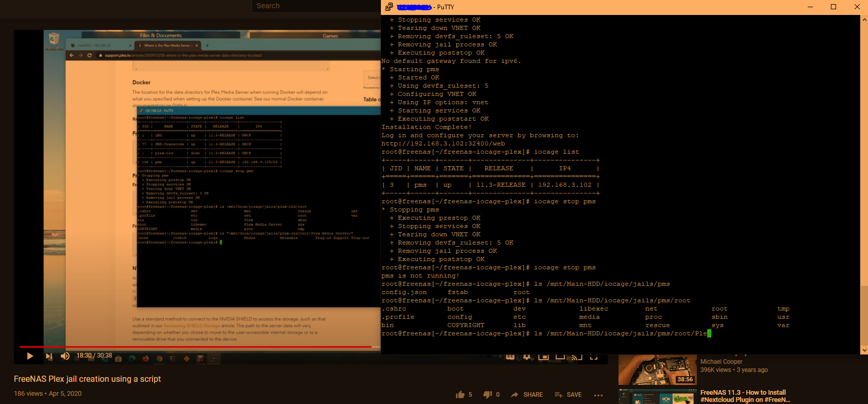Image resolution: width=868 pixels, height=404 pixels.
Task: Click the 'tmp' directory name
Action: tap(783, 309)
